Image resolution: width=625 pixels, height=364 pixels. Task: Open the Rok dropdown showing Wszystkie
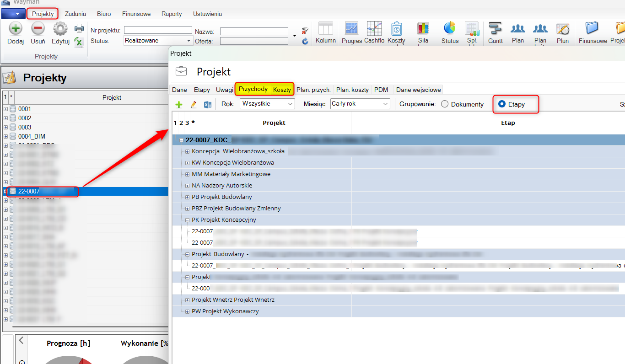coord(267,104)
